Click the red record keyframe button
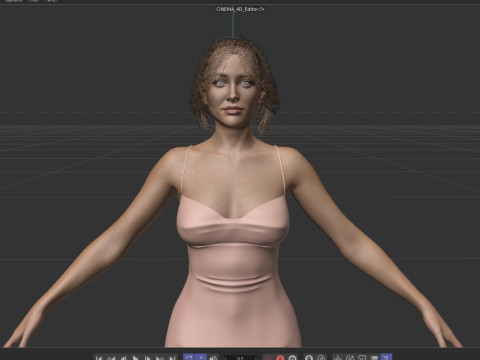 tap(280, 358)
